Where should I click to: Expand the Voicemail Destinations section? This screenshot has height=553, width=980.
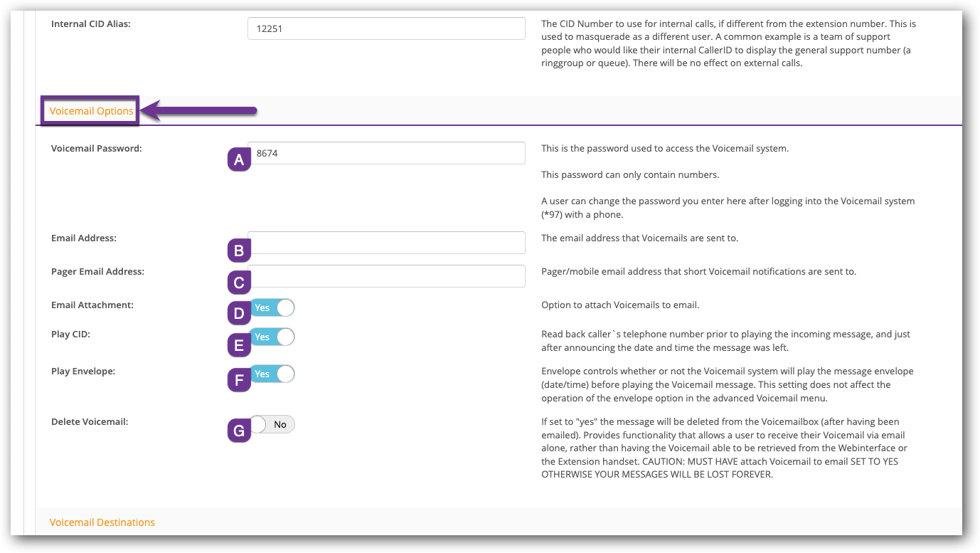coord(102,522)
